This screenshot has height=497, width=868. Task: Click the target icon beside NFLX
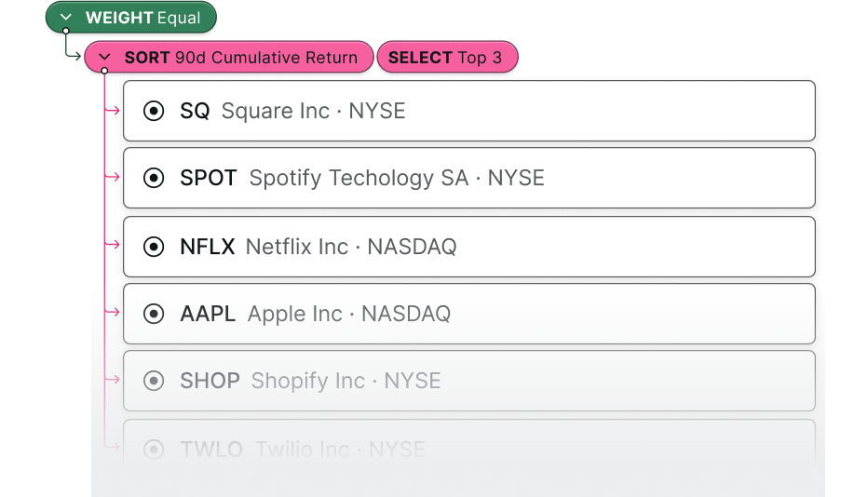[154, 247]
